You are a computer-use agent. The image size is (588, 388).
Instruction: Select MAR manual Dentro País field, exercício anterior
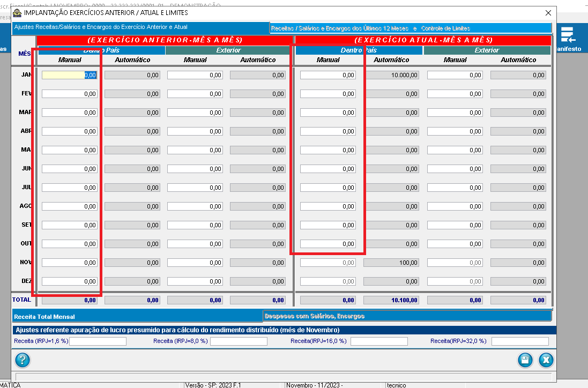(70, 113)
